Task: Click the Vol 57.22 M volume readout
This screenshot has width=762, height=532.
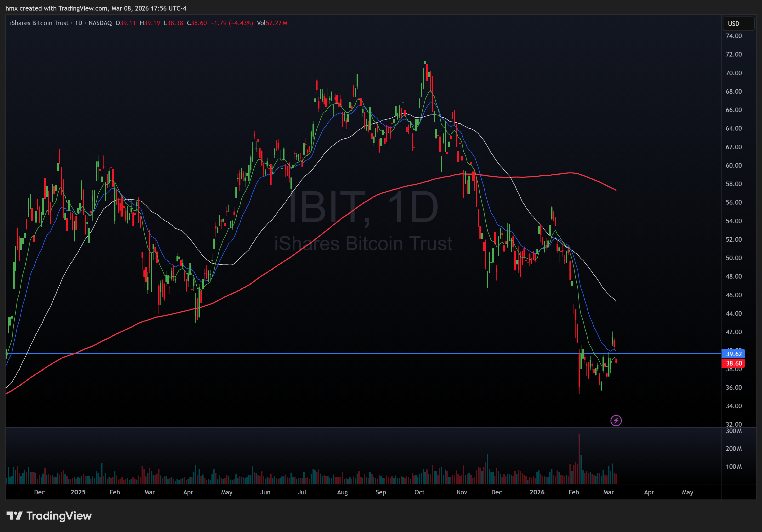Action: pyautogui.click(x=272, y=23)
